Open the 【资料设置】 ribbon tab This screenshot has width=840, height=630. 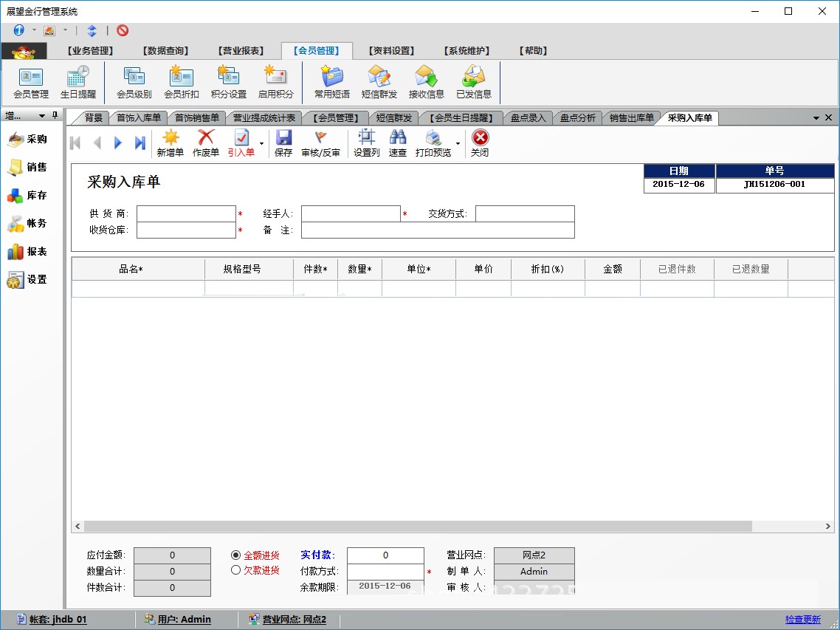pos(392,51)
